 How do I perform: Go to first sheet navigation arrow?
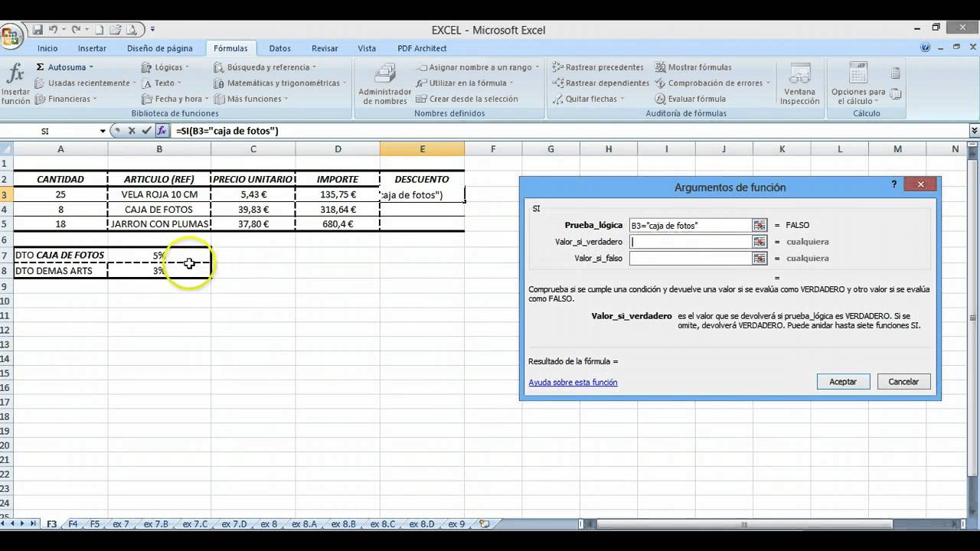click(4, 524)
